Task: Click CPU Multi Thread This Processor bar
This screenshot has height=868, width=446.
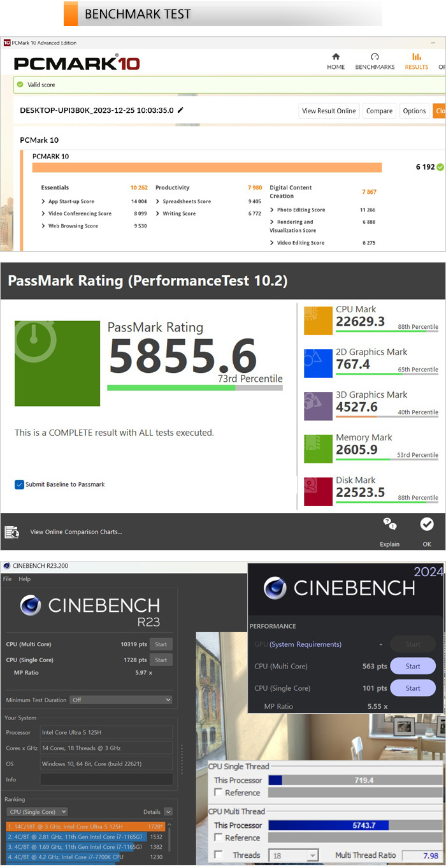Action: pos(356,825)
